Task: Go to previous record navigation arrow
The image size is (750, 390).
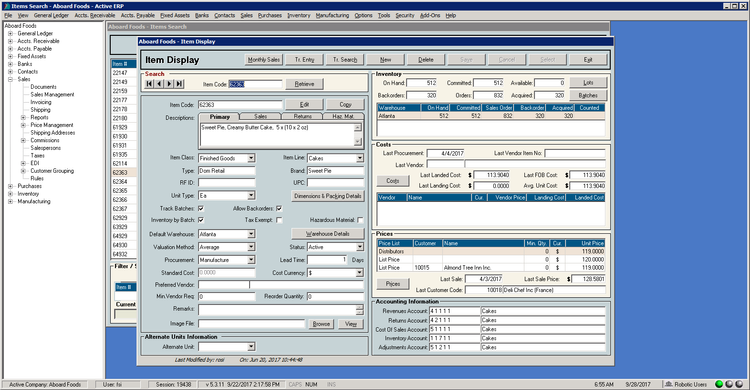Action: (x=159, y=84)
